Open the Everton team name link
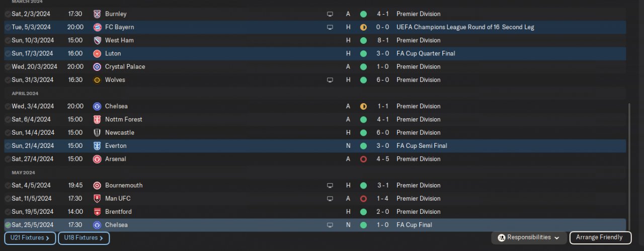 pos(116,146)
